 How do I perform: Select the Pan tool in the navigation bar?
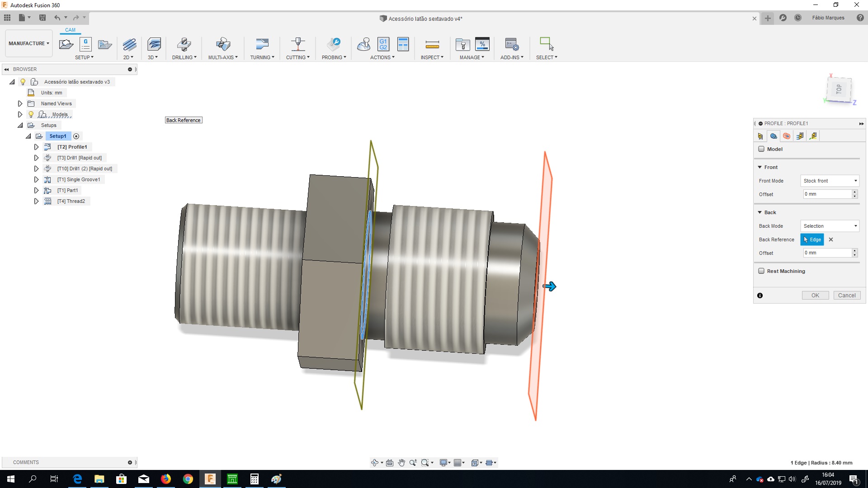click(401, 462)
